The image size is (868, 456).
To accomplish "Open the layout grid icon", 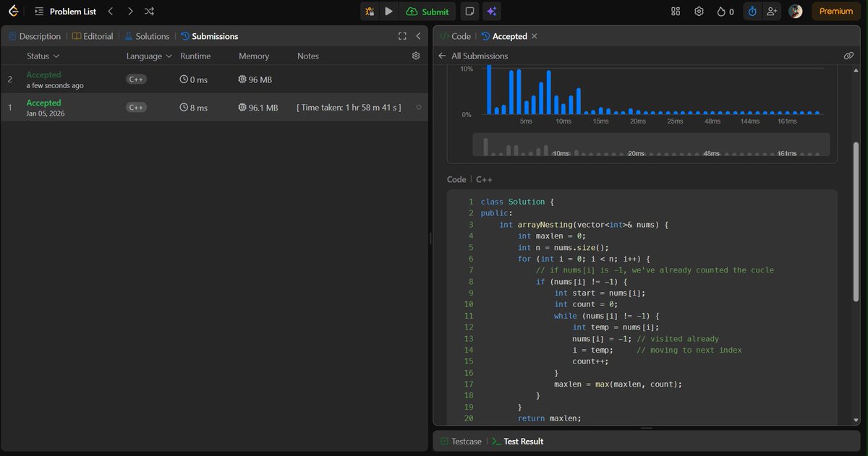I will click(676, 12).
